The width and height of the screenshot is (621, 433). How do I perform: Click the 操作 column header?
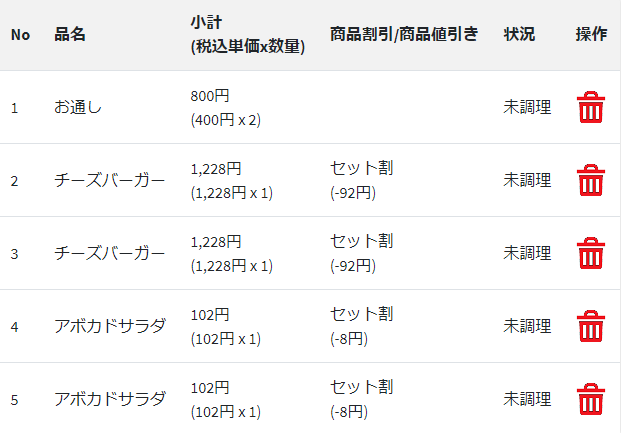pyautogui.click(x=591, y=35)
